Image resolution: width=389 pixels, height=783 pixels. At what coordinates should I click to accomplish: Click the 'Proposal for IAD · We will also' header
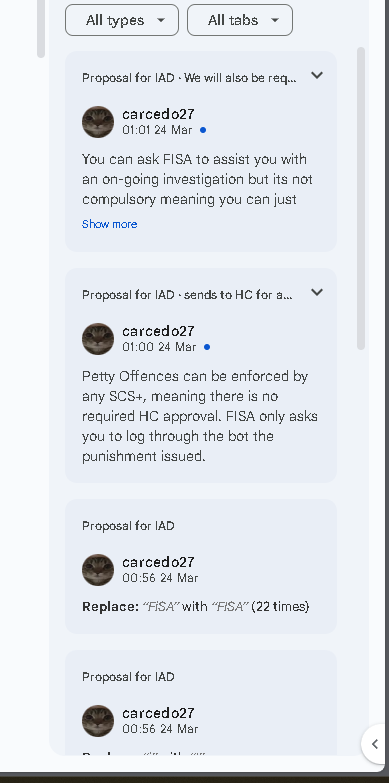(x=189, y=78)
